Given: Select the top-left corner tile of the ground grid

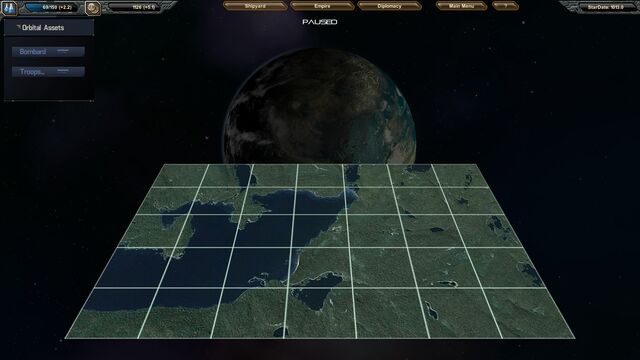Looking at the screenshot, I should [180, 176].
